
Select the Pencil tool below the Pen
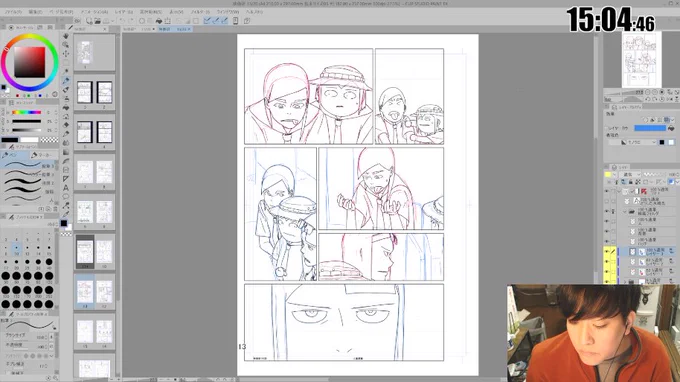coord(66,90)
